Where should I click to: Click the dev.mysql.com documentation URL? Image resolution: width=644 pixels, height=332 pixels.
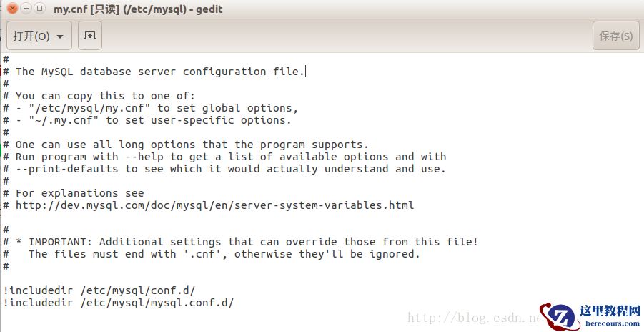[214, 205]
